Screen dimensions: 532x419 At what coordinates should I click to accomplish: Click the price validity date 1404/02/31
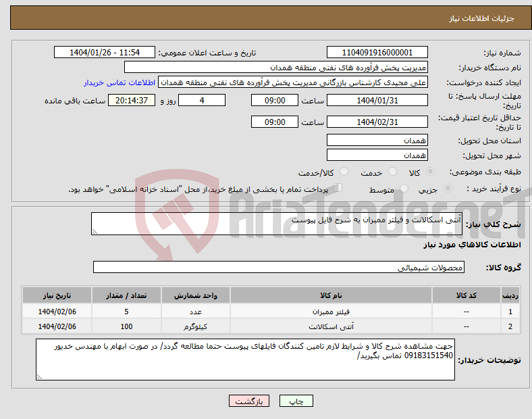377,122
